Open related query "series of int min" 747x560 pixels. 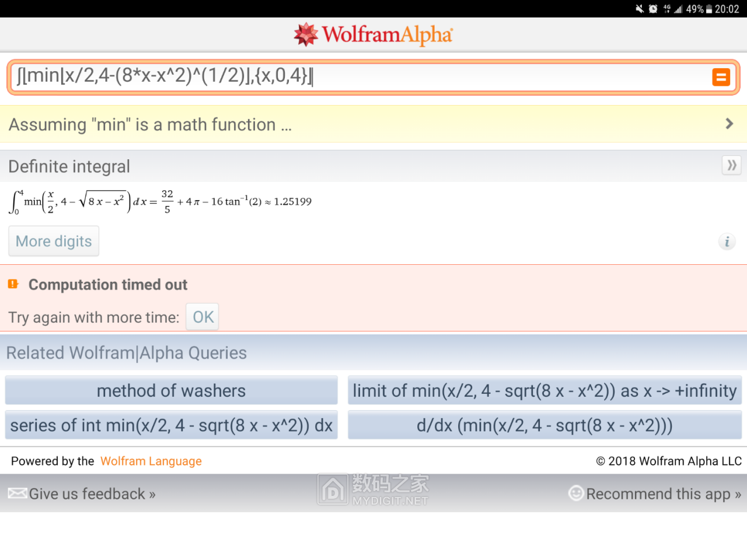click(172, 425)
